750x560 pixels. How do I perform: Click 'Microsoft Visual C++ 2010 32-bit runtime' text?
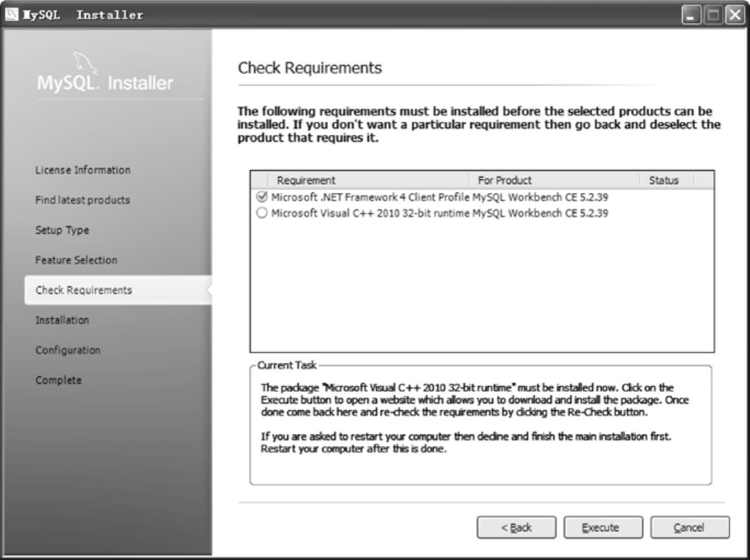(370, 213)
